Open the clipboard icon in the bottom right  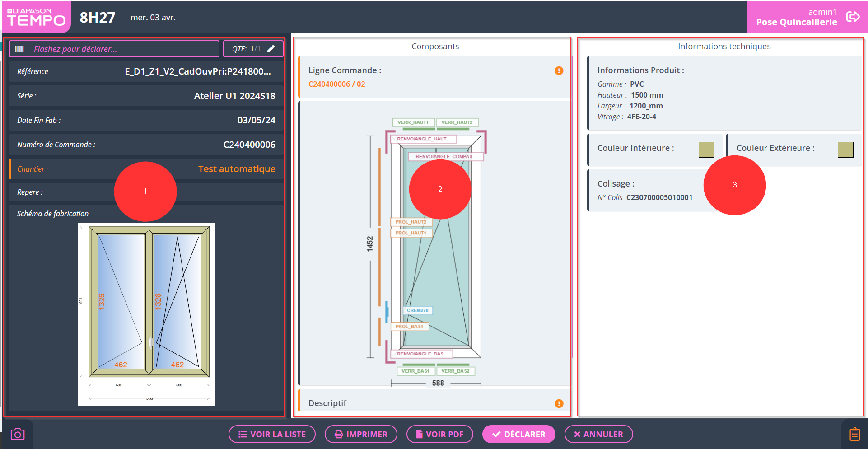click(x=854, y=434)
